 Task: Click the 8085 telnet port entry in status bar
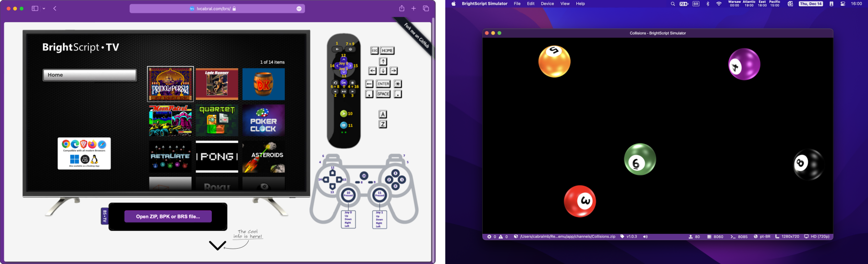(739, 237)
